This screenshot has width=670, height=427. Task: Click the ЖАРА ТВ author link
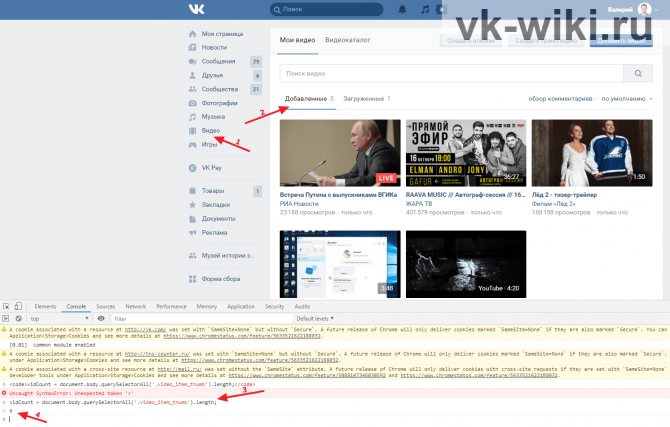(x=419, y=204)
